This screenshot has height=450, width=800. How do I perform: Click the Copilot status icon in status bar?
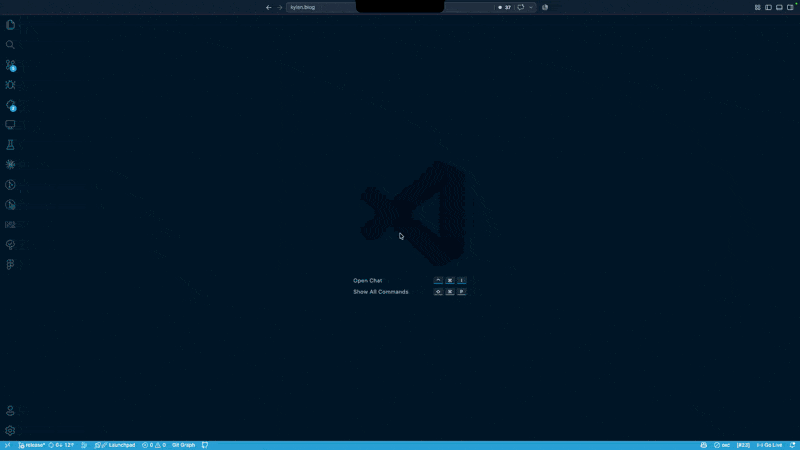tap(704, 445)
